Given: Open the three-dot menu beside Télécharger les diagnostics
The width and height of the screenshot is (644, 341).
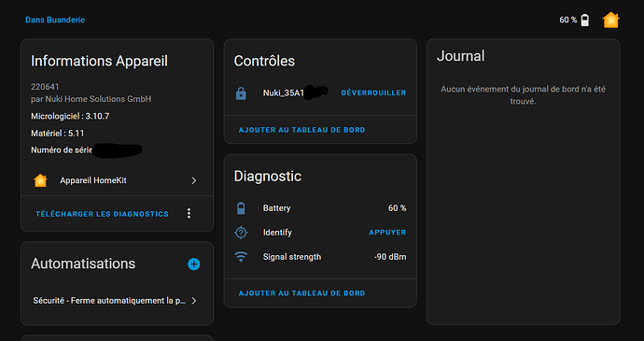Looking at the screenshot, I should click(189, 214).
